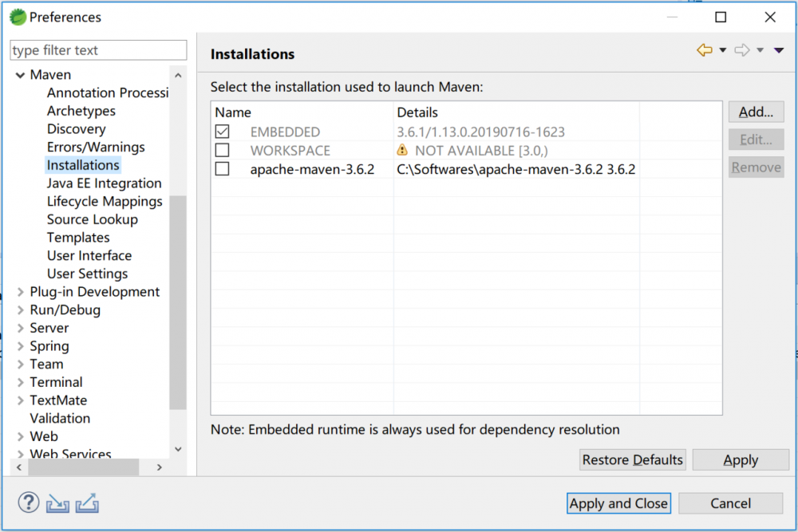
Task: Click the Back navigation arrow icon
Action: point(705,50)
